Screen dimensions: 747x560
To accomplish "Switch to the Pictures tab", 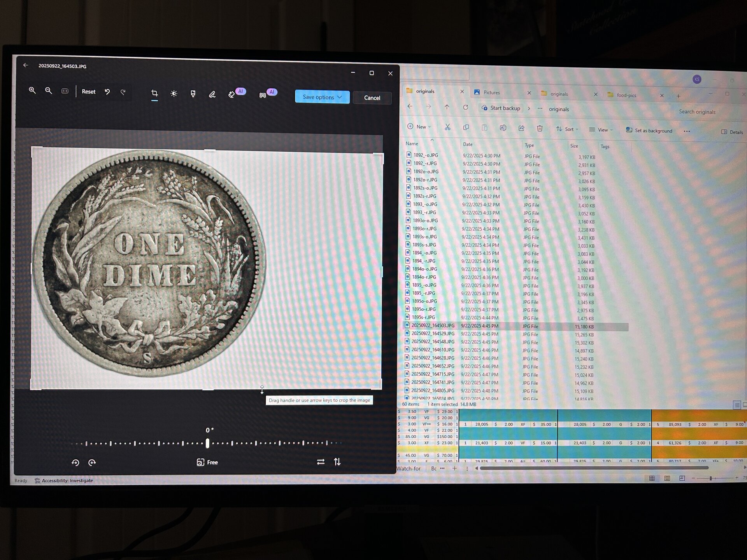I will coord(491,93).
